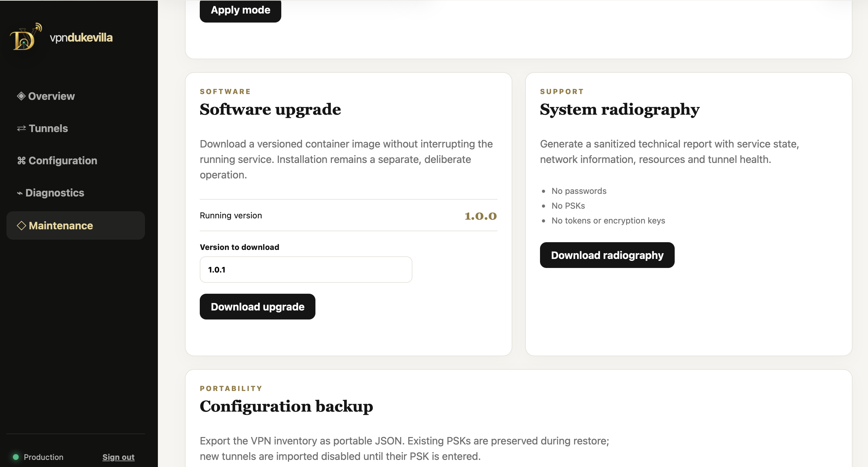868x467 pixels.
Task: Click the Maintenance diamond outline icon
Action: click(21, 225)
